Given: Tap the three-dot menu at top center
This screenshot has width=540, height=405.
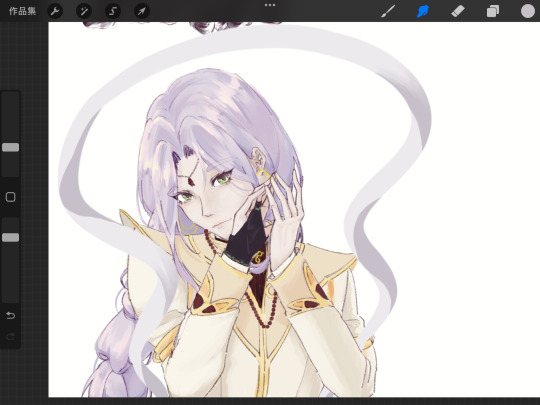Looking at the screenshot, I should point(270,5).
